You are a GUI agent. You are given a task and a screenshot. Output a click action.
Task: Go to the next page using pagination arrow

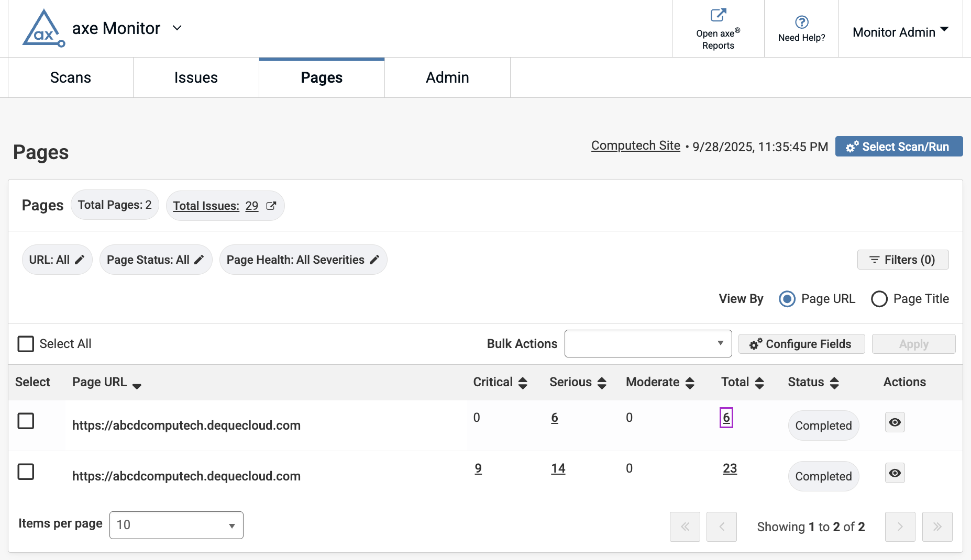pos(900,527)
